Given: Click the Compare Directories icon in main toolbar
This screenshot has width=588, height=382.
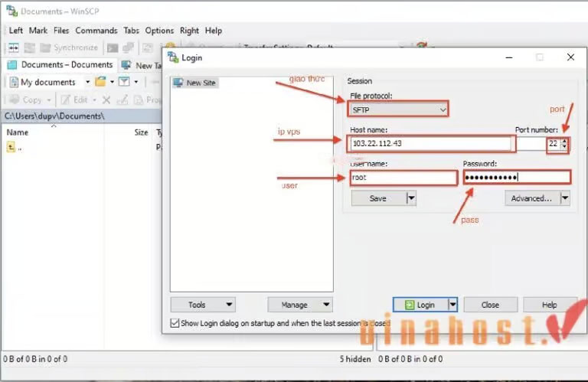Looking at the screenshot, I should coord(14,47).
